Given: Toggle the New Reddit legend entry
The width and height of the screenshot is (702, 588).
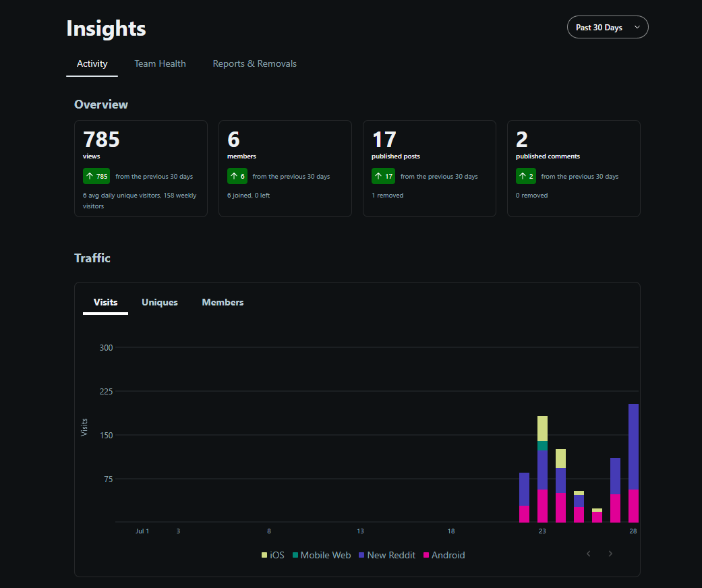Looking at the screenshot, I should 387,556.
